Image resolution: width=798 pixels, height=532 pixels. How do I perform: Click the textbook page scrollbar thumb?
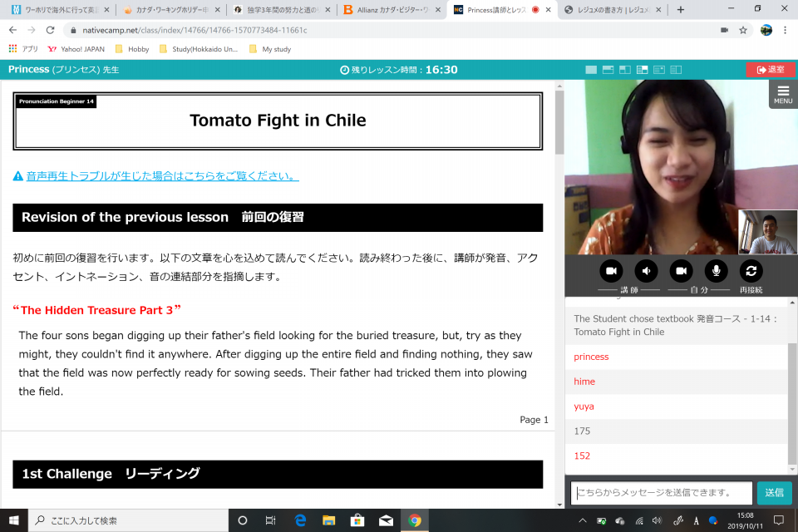(559, 122)
